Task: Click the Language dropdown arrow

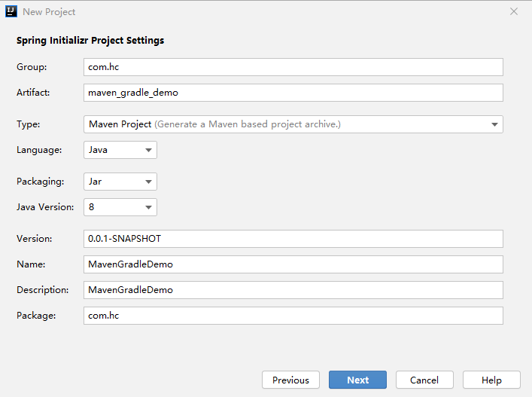Action: pyautogui.click(x=148, y=150)
